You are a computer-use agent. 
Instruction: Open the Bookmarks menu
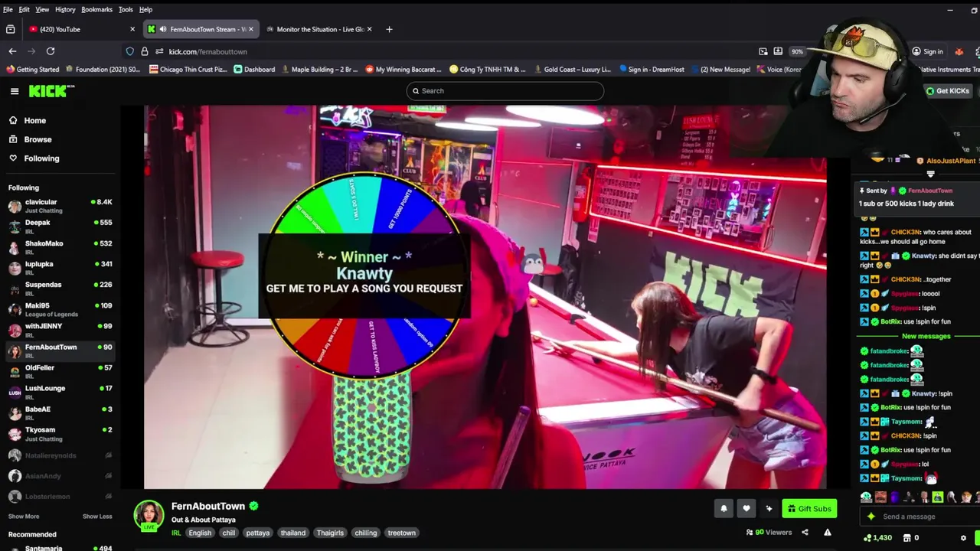pos(96,9)
